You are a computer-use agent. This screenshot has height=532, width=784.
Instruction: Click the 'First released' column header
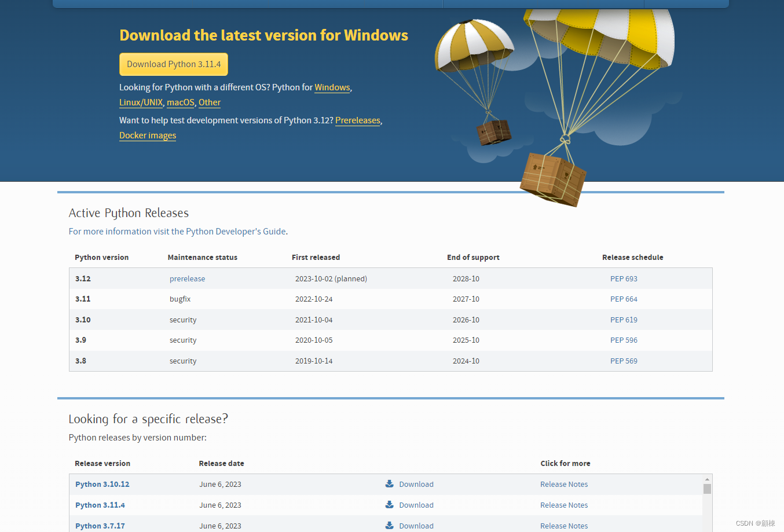[316, 258]
